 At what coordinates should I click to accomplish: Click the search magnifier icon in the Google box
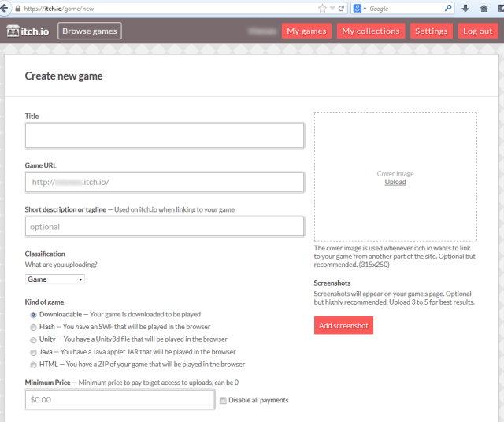point(448,8)
